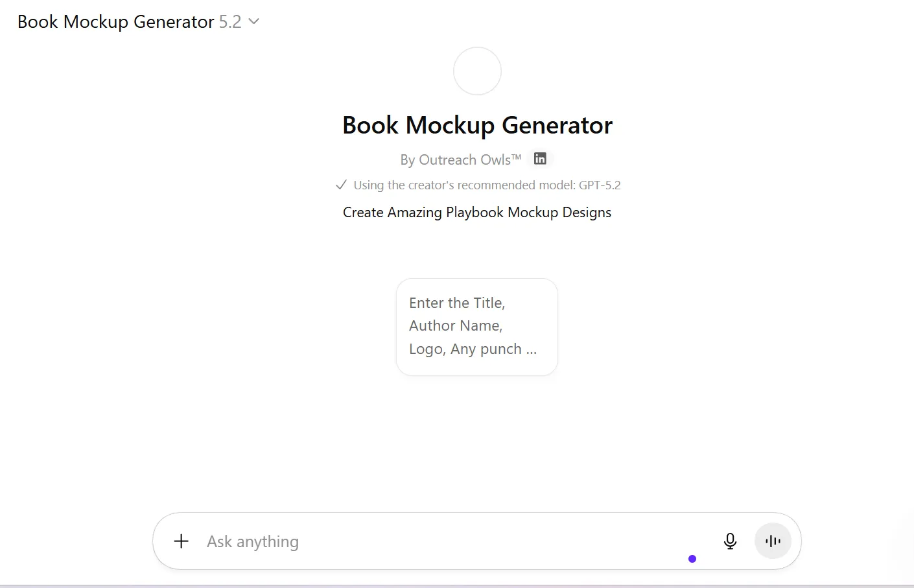Launch voice mode with waveform icon

[773, 541]
